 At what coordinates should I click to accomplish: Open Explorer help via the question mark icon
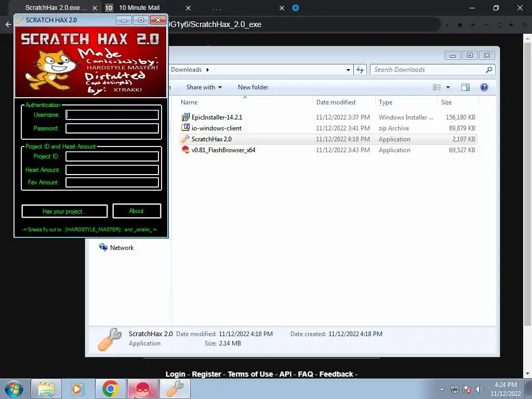[484, 87]
